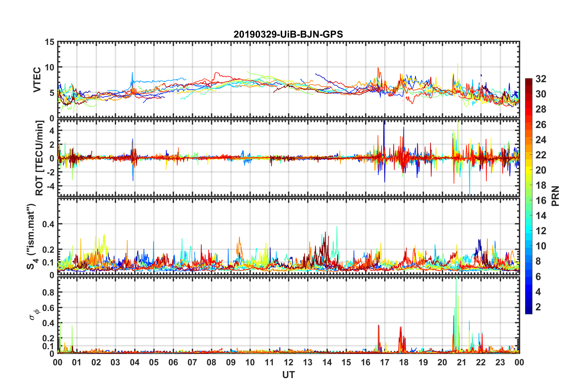
Task: Click PRN colorbar tick label 12
Action: (541, 231)
